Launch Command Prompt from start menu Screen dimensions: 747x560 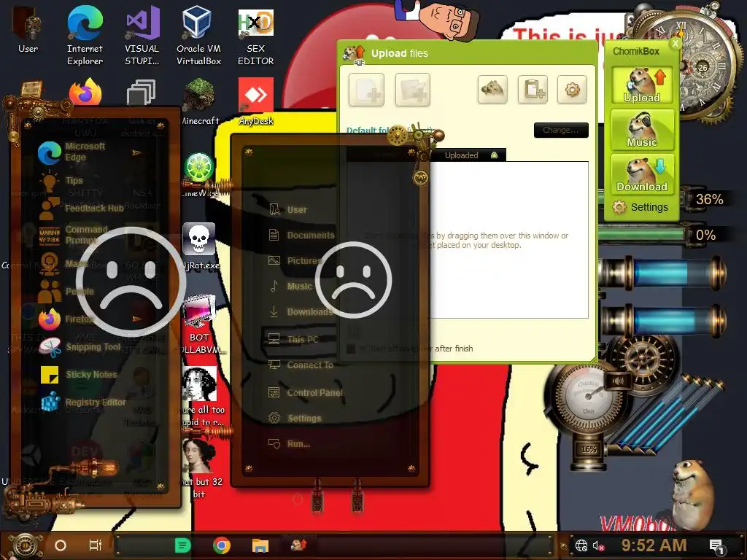pos(74,236)
